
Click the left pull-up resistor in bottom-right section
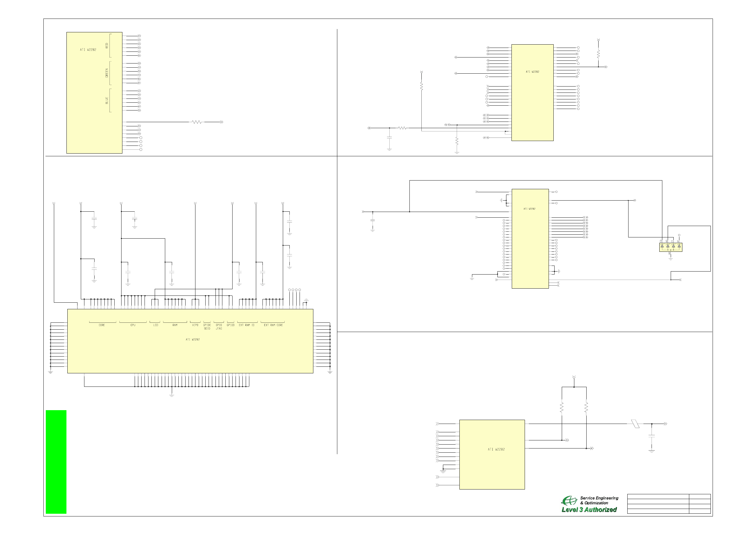click(562, 408)
